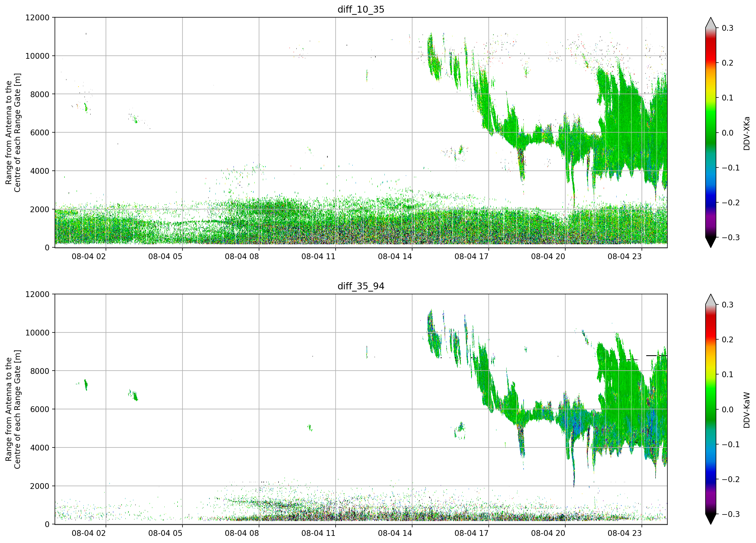Select the DDV-XKa colorbar label
Image resolution: width=756 pixels, height=543 pixels.
pyautogui.click(x=746, y=133)
